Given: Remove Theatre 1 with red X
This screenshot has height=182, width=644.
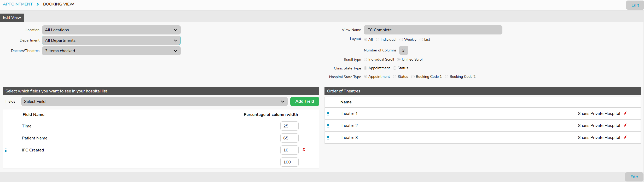Looking at the screenshot, I should click(625, 113).
